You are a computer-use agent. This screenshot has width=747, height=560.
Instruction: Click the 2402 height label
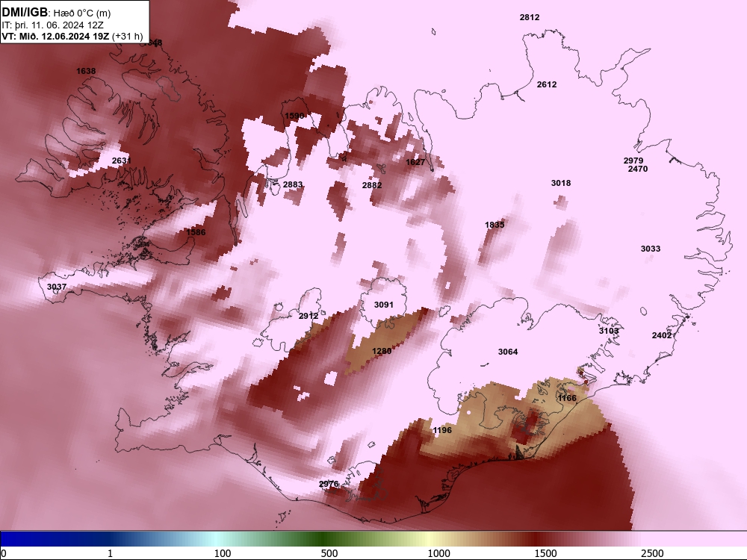662,335
